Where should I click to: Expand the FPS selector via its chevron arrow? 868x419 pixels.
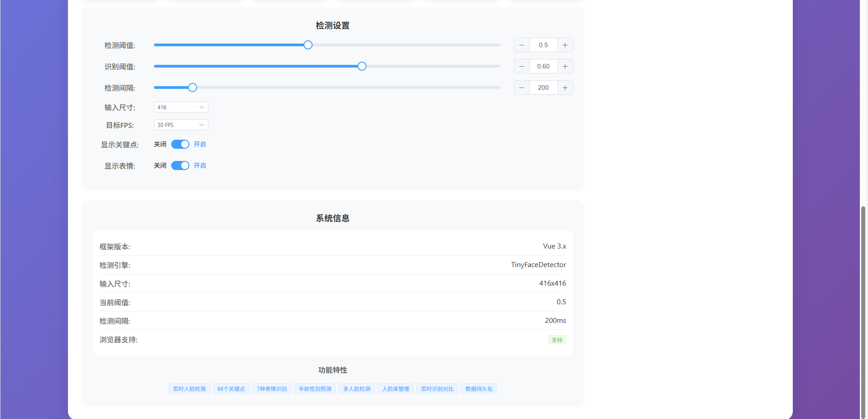202,125
